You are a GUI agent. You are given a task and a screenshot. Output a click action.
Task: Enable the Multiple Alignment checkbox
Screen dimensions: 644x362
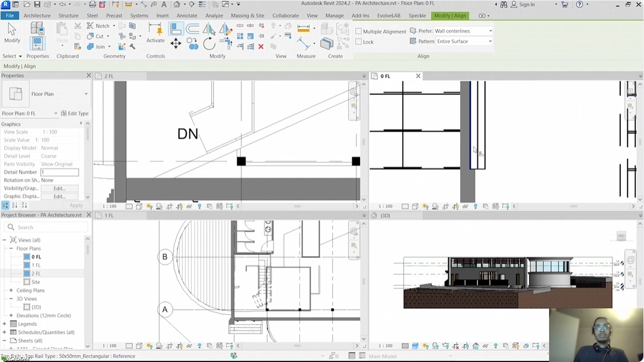coord(359,31)
